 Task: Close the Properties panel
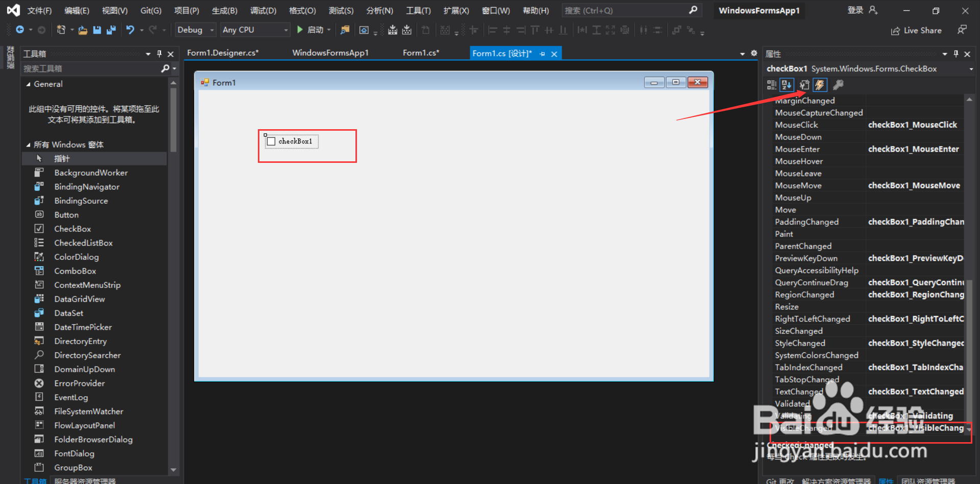(967, 54)
